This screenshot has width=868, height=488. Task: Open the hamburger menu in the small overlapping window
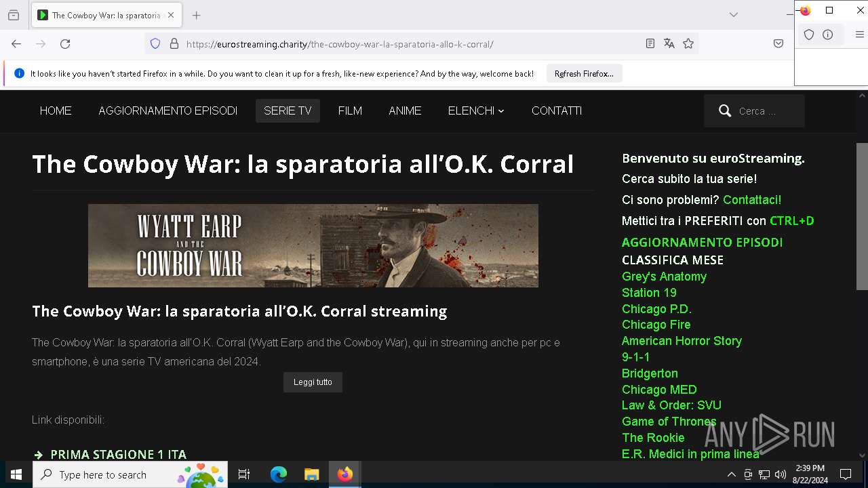pyautogui.click(x=859, y=35)
